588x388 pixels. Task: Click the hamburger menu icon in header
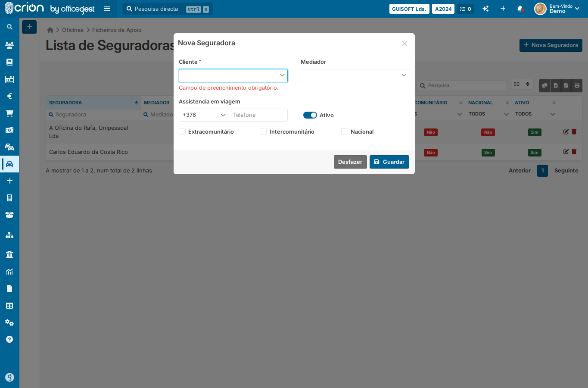[x=107, y=9]
